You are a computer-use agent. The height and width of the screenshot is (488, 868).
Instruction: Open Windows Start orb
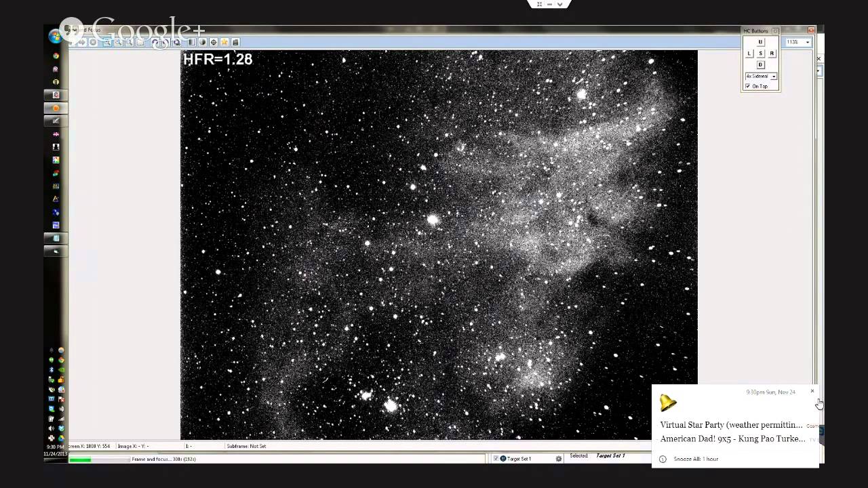click(56, 37)
